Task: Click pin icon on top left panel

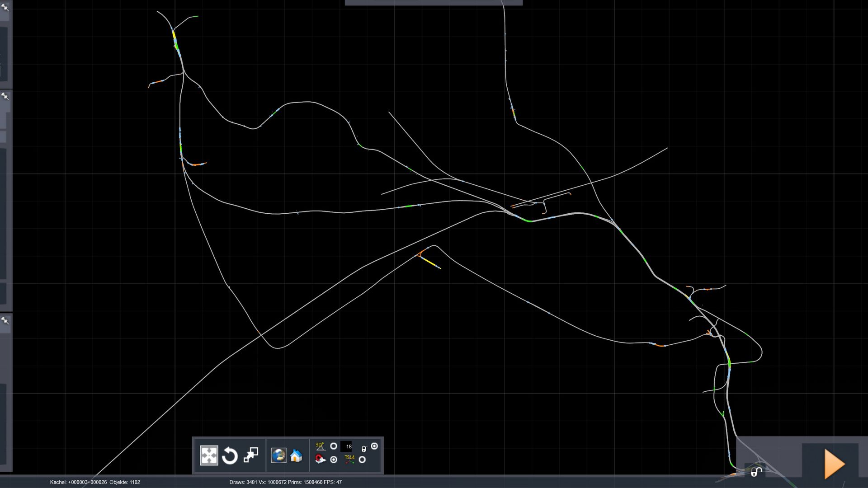Action: coord(5,7)
